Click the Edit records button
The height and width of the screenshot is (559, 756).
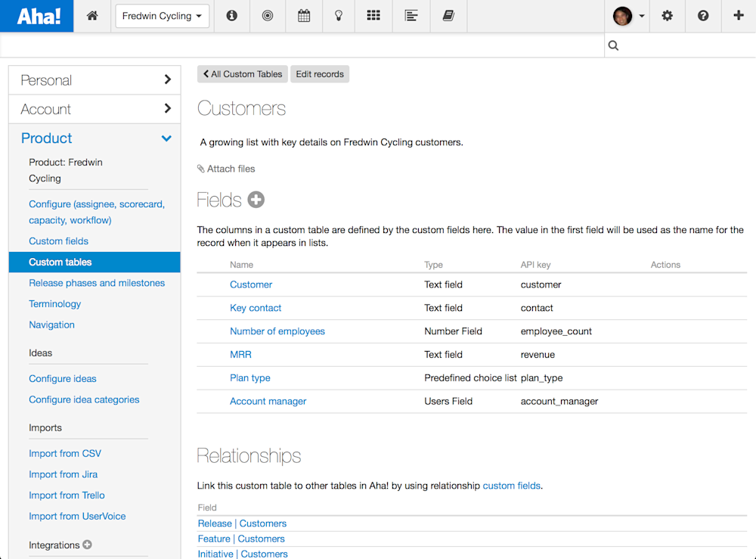pyautogui.click(x=320, y=74)
